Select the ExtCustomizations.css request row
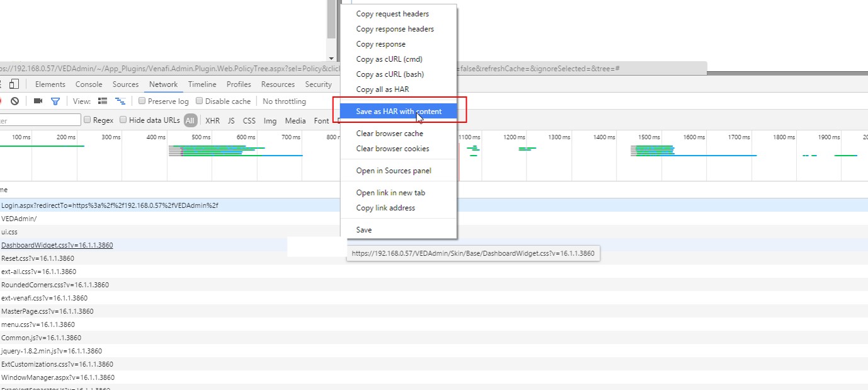The height and width of the screenshot is (390, 868). point(434,364)
